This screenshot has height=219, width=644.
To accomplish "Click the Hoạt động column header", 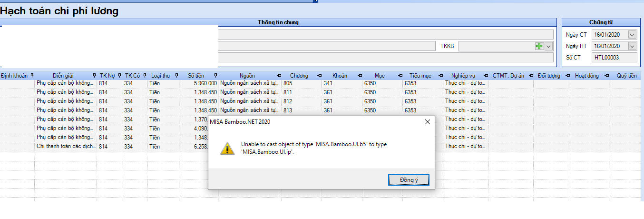I will [586, 76].
